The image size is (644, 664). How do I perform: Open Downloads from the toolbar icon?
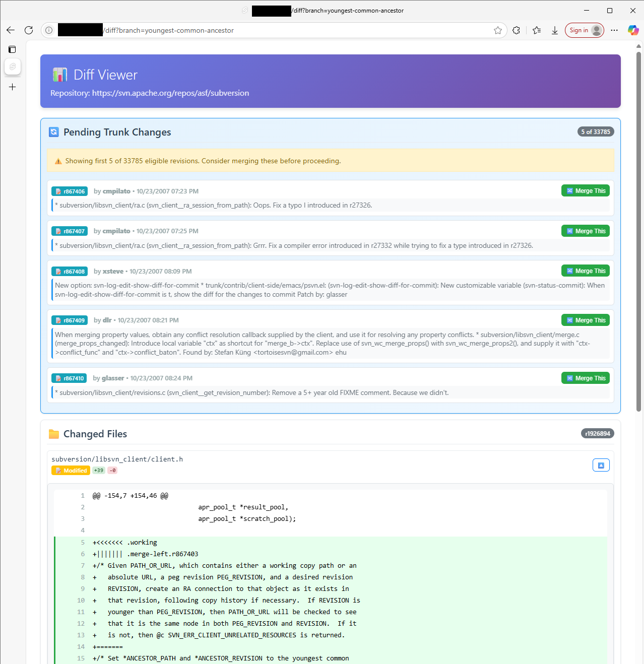555,30
